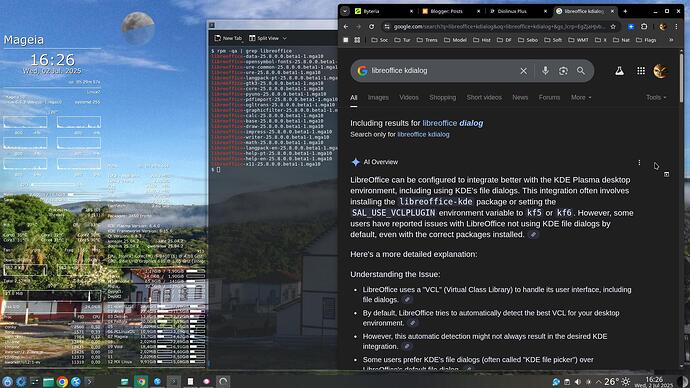This screenshot has height=388, width=690.
Task: Bookmark this page with the star icon
Action: pyautogui.click(x=613, y=27)
